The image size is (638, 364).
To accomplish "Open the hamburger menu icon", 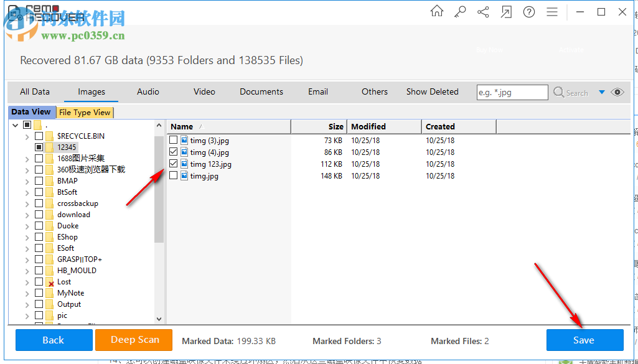I will pyautogui.click(x=552, y=12).
